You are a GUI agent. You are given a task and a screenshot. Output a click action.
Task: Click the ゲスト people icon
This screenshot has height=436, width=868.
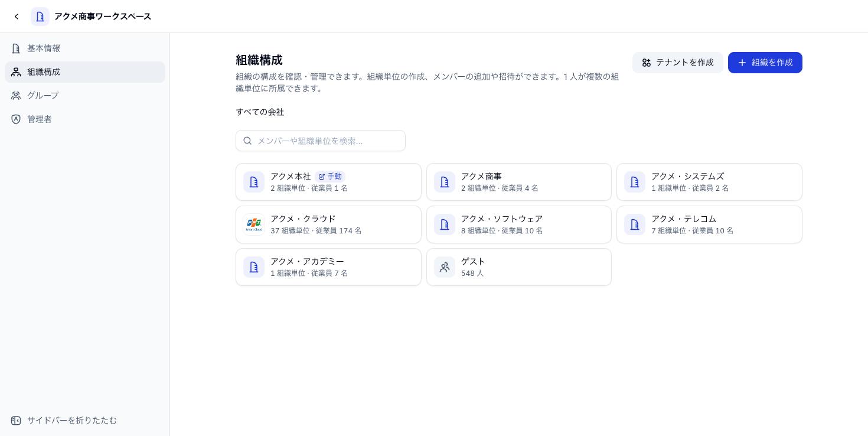click(x=445, y=267)
